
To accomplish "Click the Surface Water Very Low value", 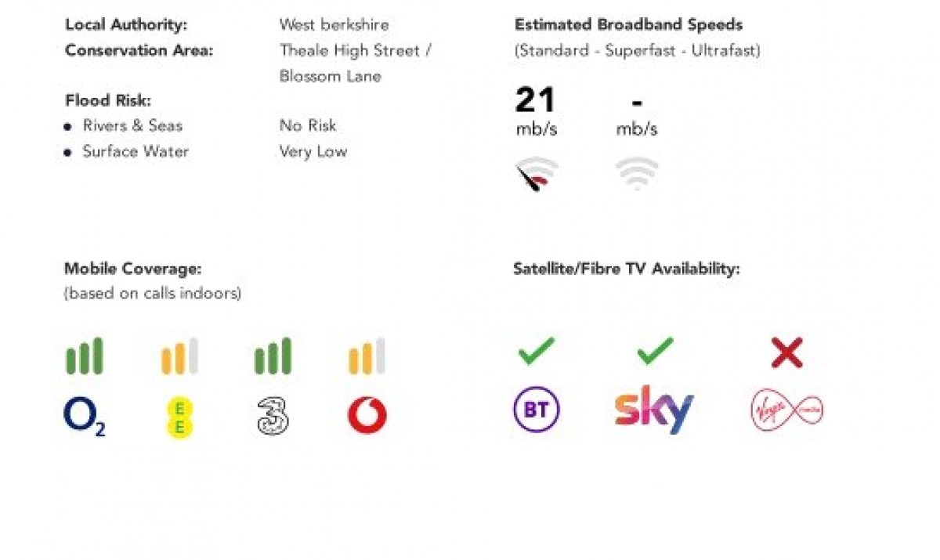I will [x=313, y=152].
